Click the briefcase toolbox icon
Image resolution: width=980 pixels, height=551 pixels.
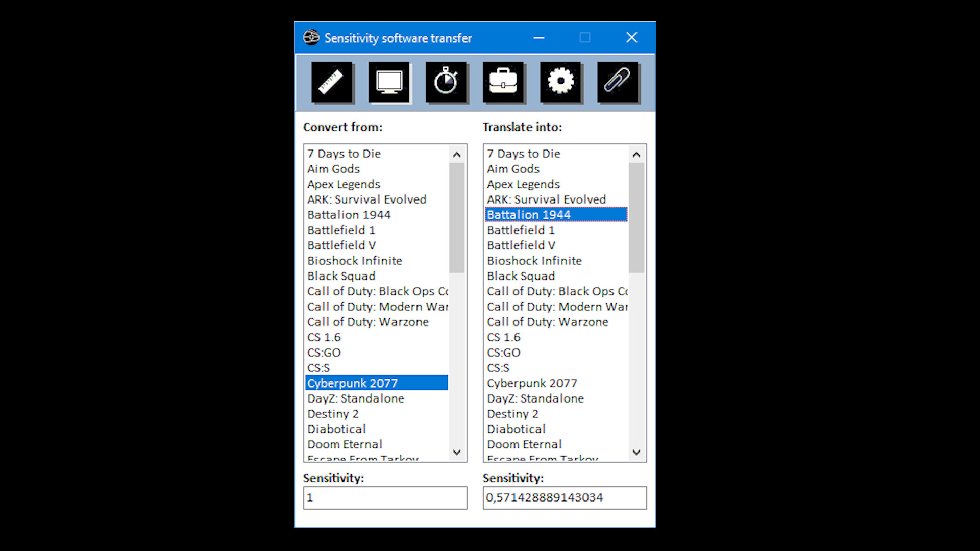pyautogui.click(x=504, y=82)
